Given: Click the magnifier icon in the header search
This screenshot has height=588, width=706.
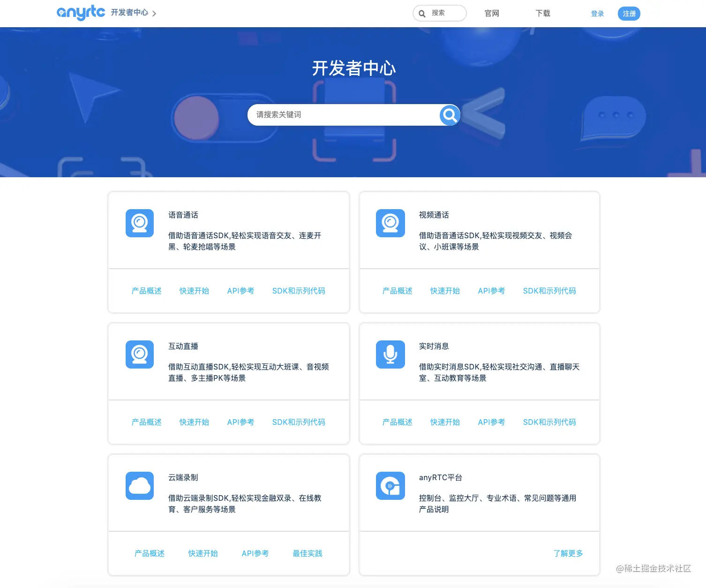Looking at the screenshot, I should click(x=422, y=14).
